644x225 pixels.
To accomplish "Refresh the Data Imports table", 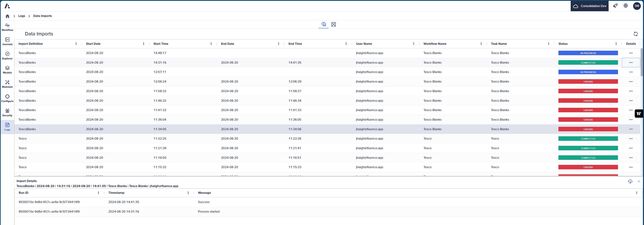I will click(635, 34).
